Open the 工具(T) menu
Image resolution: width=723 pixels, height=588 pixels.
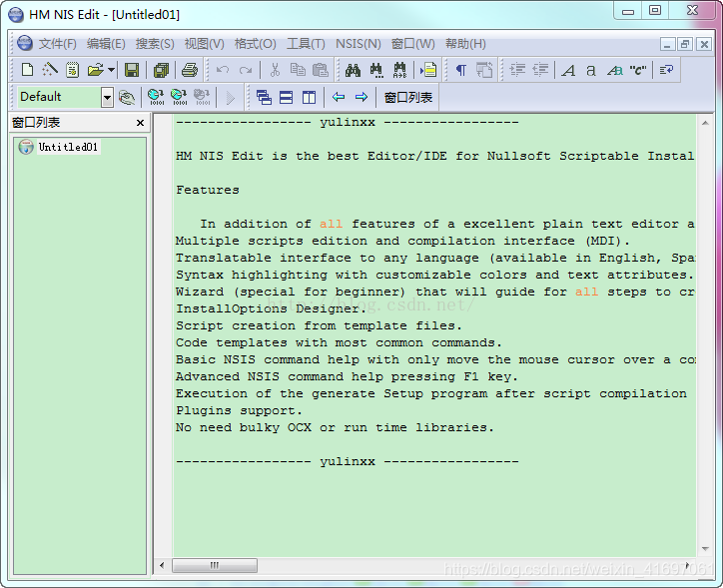click(306, 44)
